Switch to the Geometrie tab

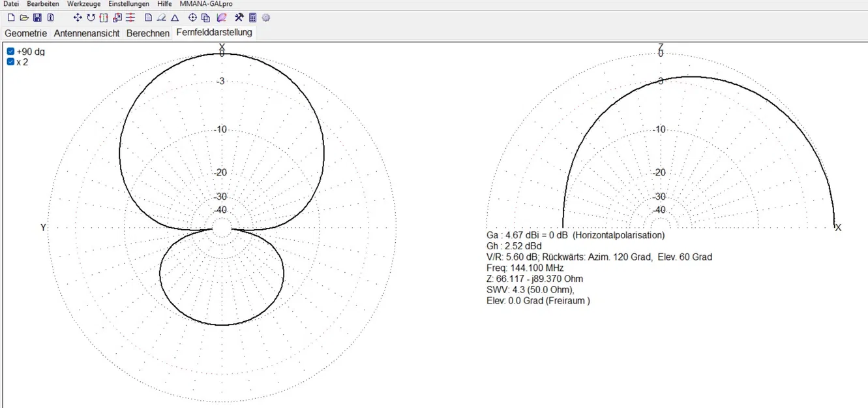(x=26, y=33)
